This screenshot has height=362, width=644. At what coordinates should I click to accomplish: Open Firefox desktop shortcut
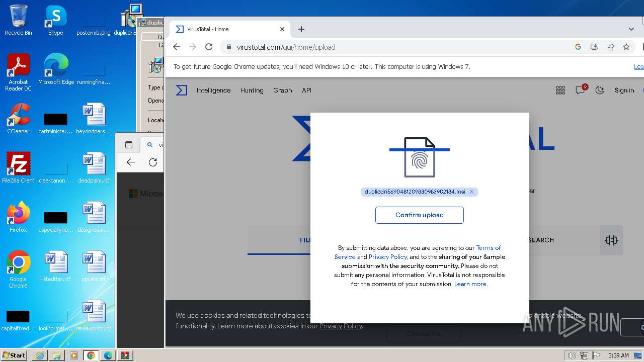pyautogui.click(x=18, y=217)
